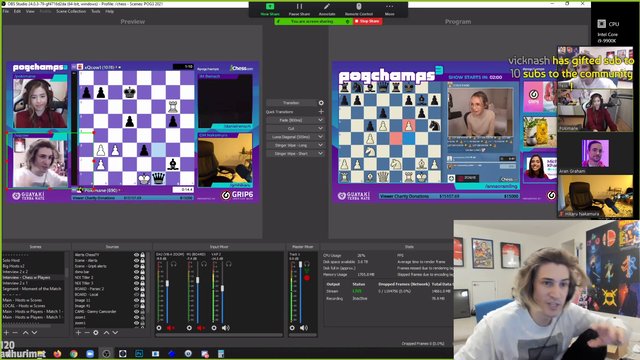This screenshot has width=640, height=360.
Task: Stop the Zoom screen share
Action: pyautogui.click(x=368, y=21)
